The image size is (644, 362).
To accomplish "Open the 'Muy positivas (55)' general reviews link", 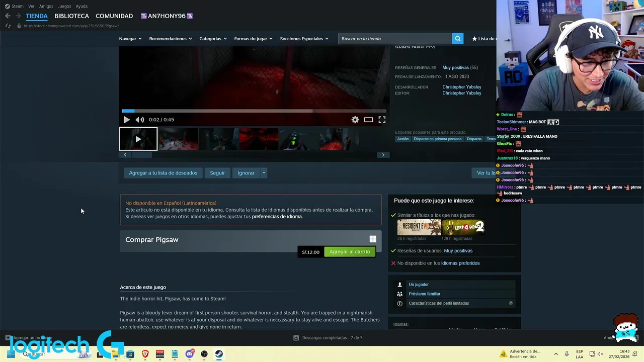I will point(460,67).
